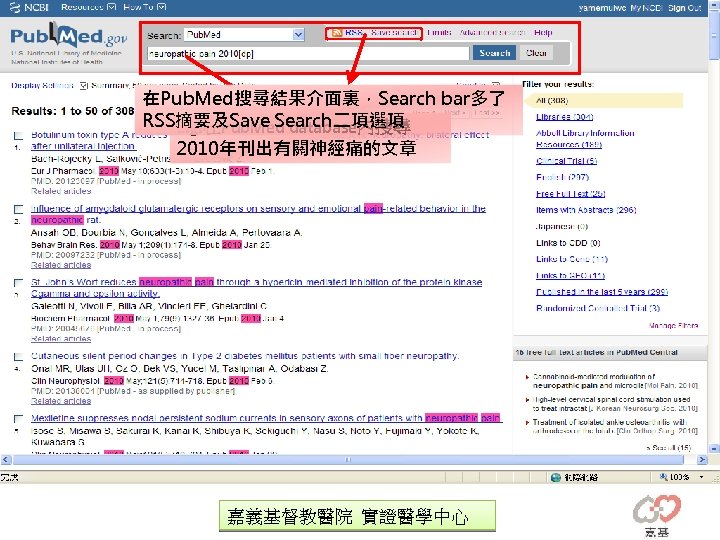This screenshot has height=540, width=720.
Task: Tick checkbox for St. John's Wort article
Action: coord(18,283)
